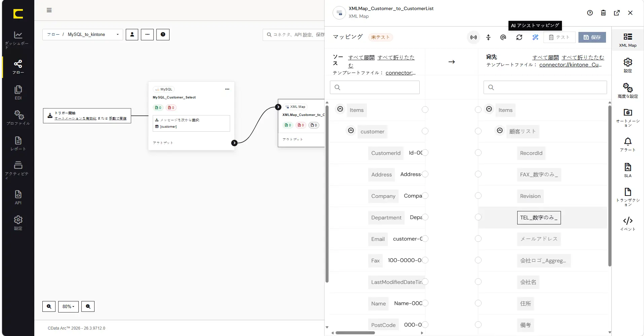Click the destination Revision mapping connector circle
The image size is (644, 336).
(x=478, y=196)
